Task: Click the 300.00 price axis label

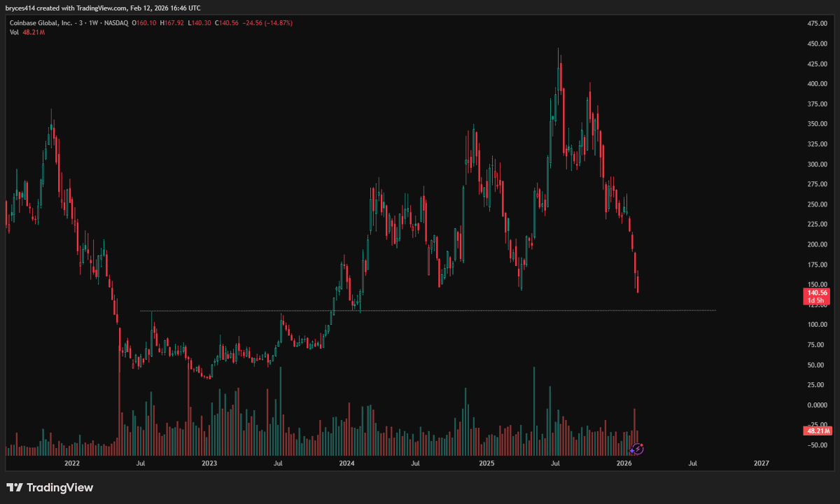Action: [x=818, y=164]
